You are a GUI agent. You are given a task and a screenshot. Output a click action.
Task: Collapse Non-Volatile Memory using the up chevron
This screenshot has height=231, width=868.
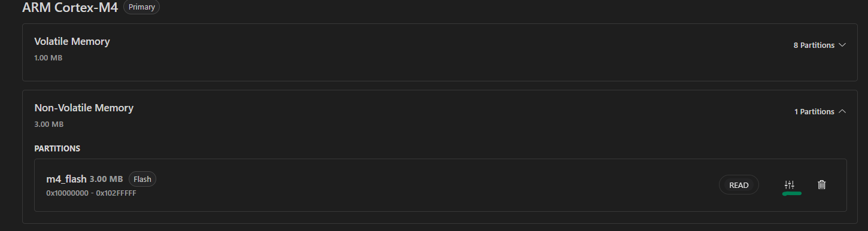[x=842, y=111]
